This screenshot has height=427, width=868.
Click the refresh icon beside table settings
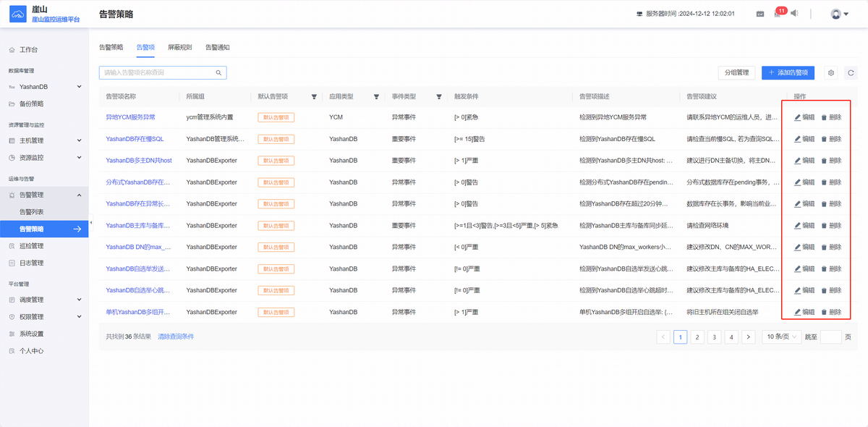pyautogui.click(x=851, y=72)
